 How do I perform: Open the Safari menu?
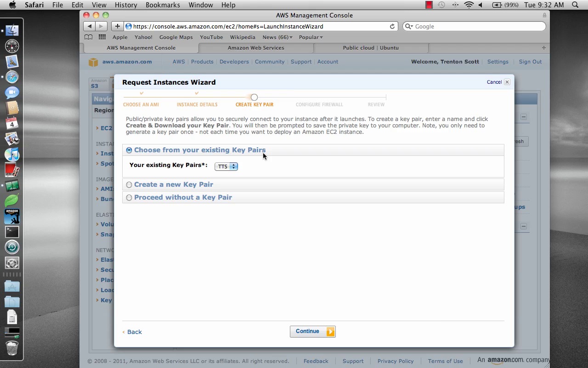coord(34,5)
